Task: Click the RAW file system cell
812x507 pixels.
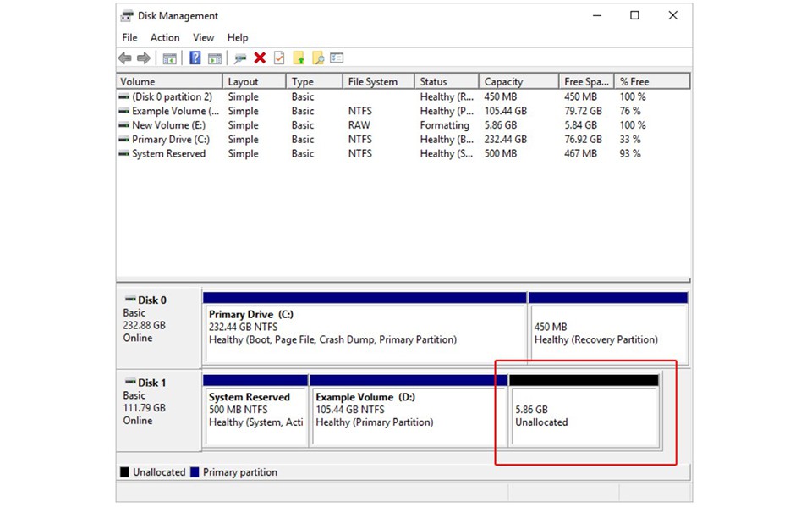Action: coord(359,125)
